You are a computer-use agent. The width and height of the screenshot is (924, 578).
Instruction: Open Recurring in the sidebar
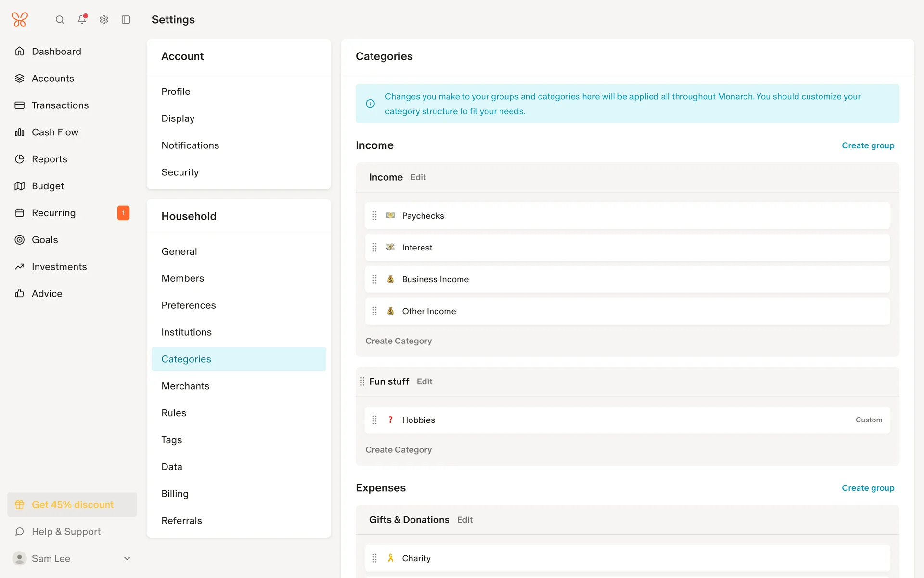pyautogui.click(x=53, y=213)
